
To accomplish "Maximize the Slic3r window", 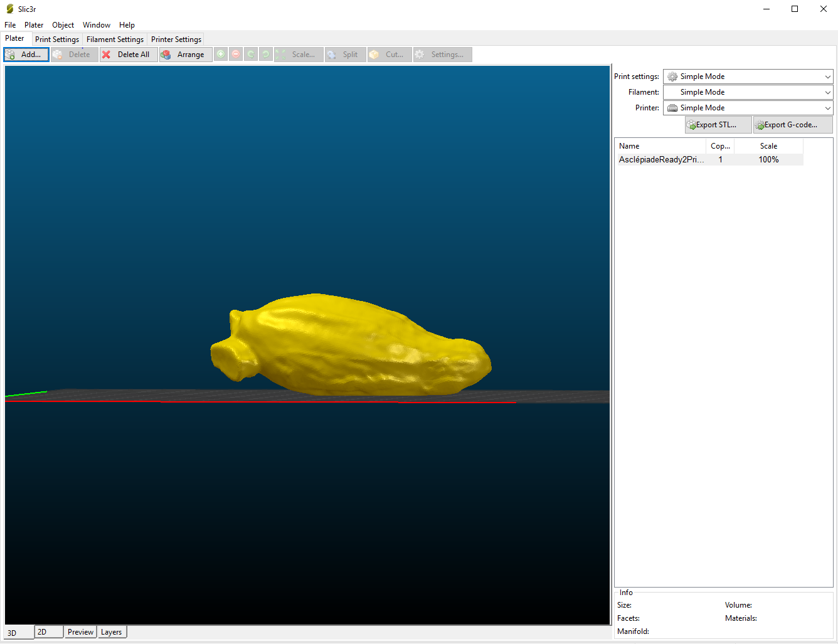I will pyautogui.click(x=795, y=9).
